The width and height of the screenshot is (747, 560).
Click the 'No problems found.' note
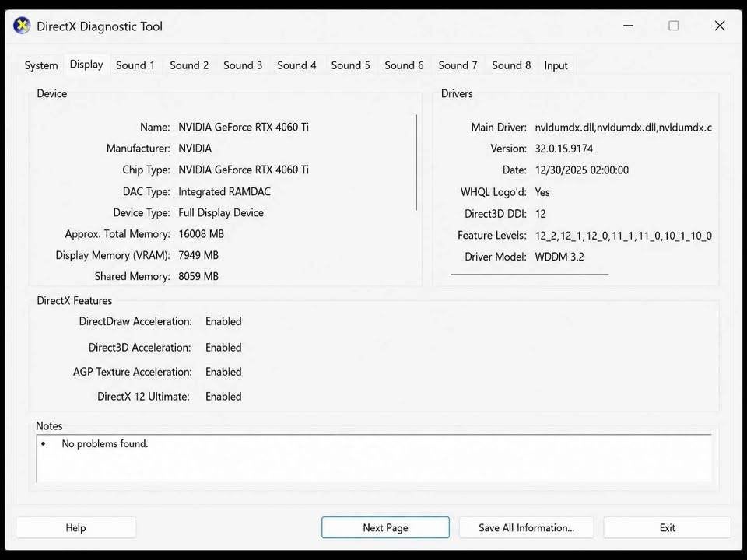coord(105,444)
